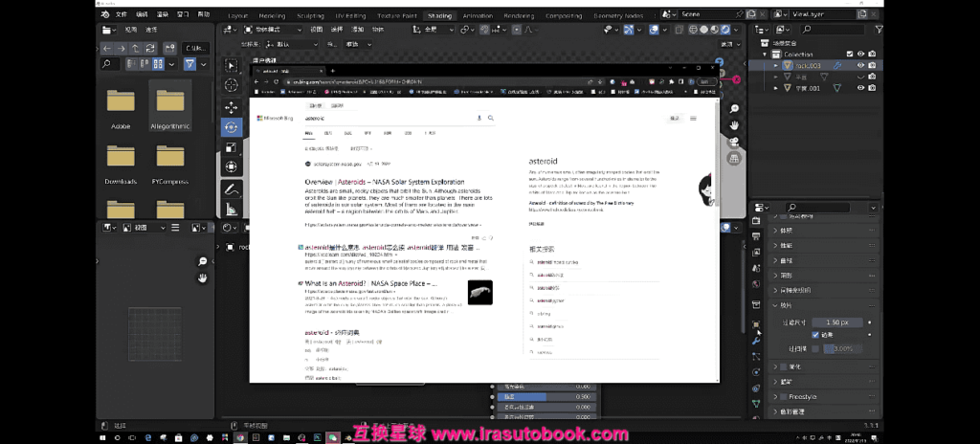
Task: Toggle Collection viewport eye visibility
Action: click(860, 54)
